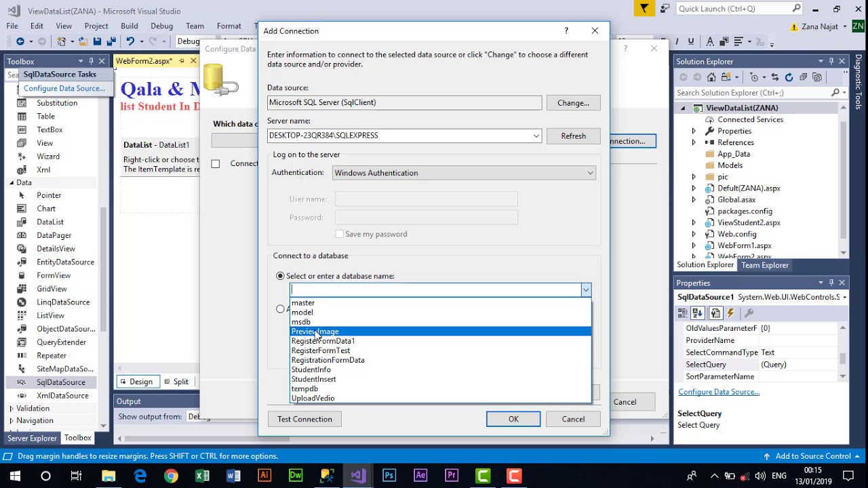Click the Navigate Backward toolbar arrow
Screen dimensions: 868x488
coord(20,41)
